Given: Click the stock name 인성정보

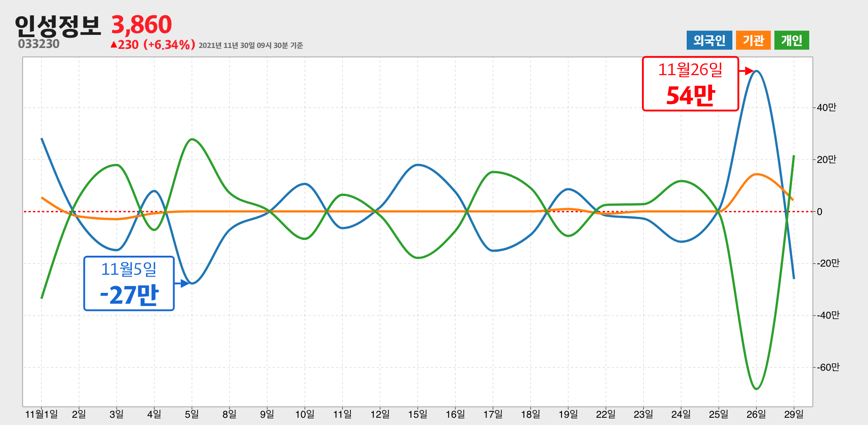Looking at the screenshot, I should coord(57,26).
